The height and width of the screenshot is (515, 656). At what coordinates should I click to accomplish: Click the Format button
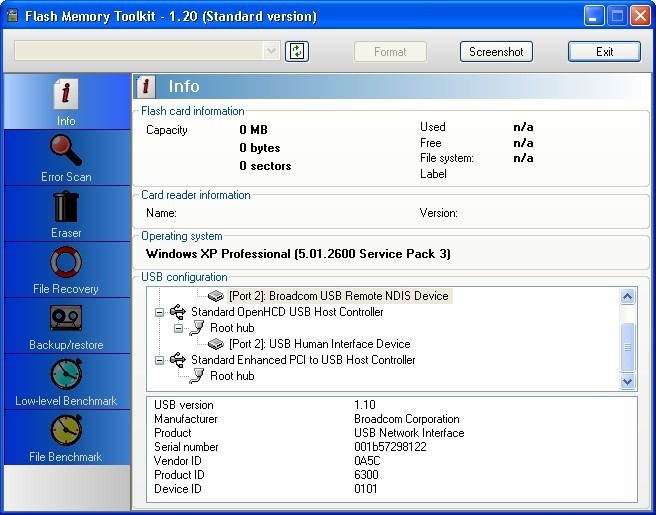(x=390, y=51)
